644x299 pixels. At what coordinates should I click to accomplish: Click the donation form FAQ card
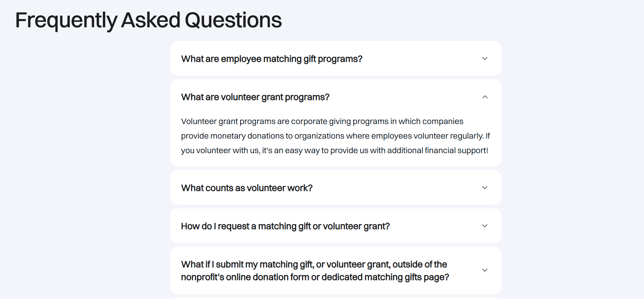pyautogui.click(x=335, y=270)
